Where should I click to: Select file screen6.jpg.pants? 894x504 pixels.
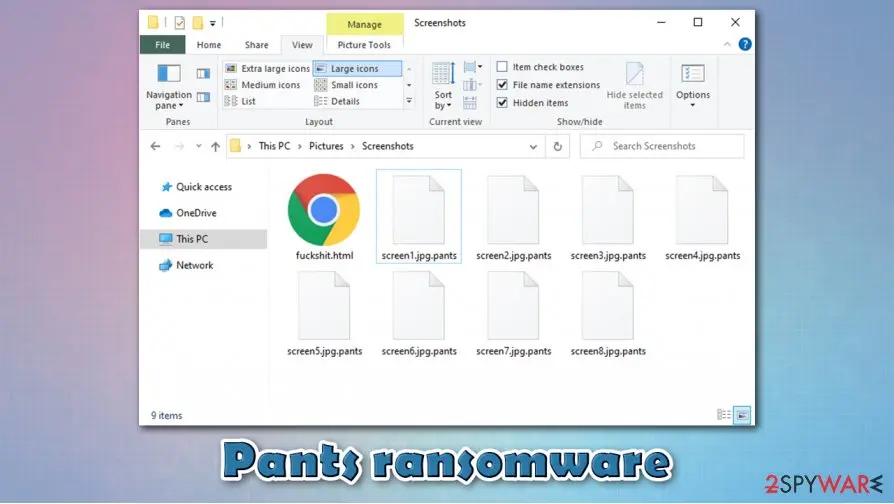click(x=419, y=314)
